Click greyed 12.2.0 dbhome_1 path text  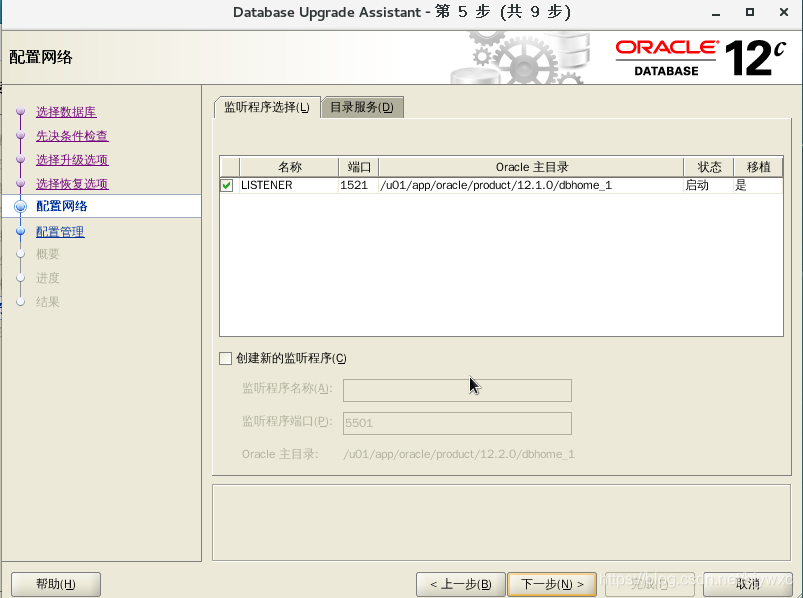[459, 454]
